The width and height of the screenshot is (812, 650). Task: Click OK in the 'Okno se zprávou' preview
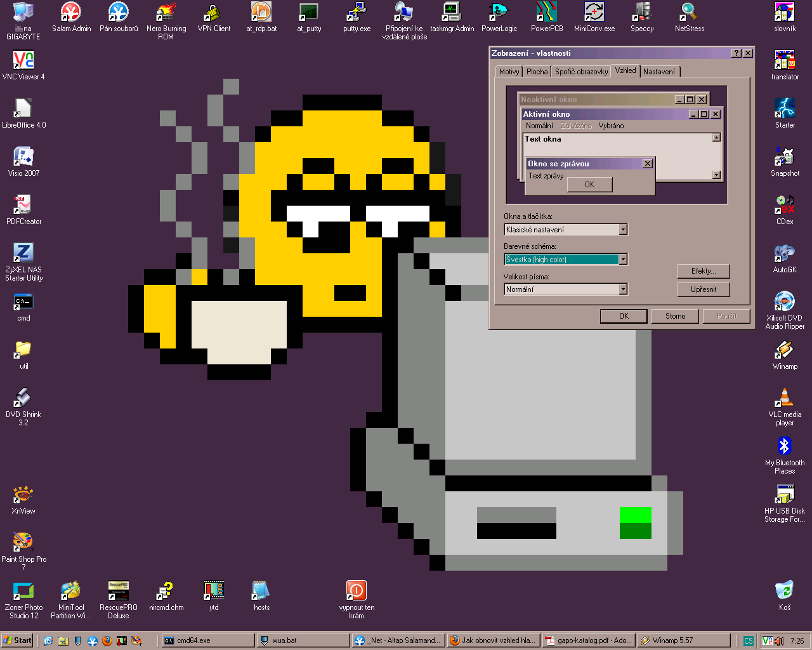[x=589, y=185]
